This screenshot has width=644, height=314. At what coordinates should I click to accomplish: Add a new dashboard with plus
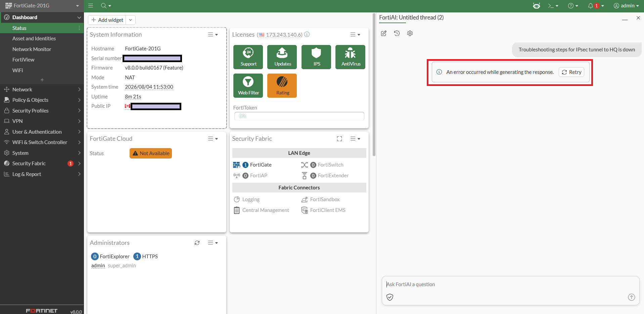pyautogui.click(x=42, y=80)
